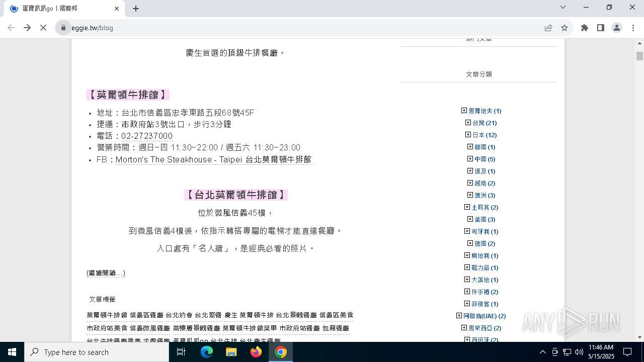Image resolution: width=644 pixels, height=362 pixels.
Task: Show the calendar from the 11:46 AM clock
Action: pyautogui.click(x=601, y=352)
